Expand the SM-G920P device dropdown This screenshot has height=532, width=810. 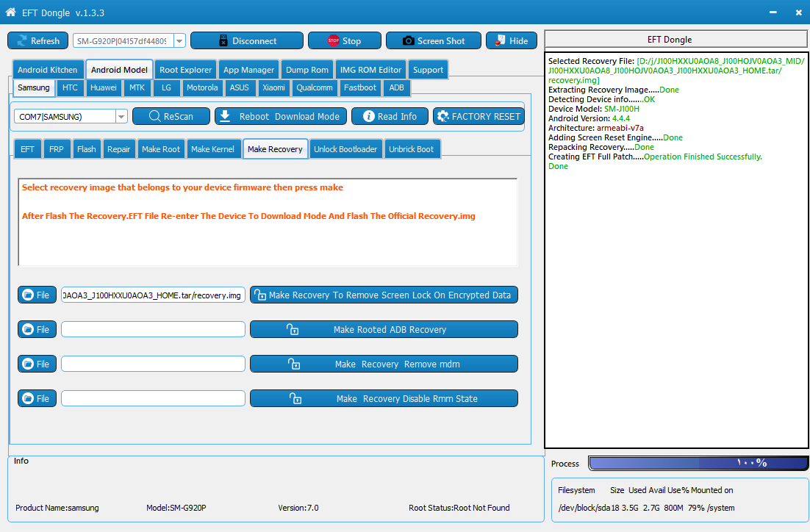(180, 41)
